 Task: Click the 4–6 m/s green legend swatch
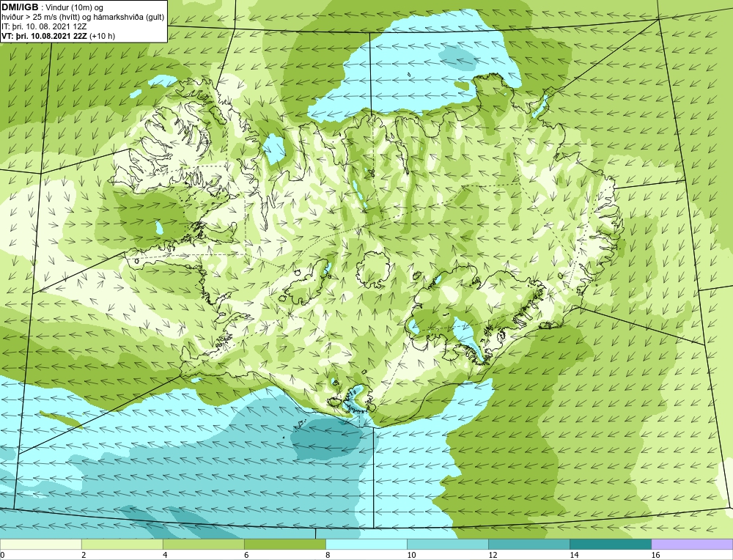tap(203, 545)
